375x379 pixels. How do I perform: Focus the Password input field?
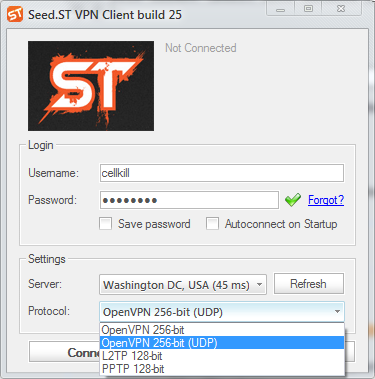[x=189, y=200]
